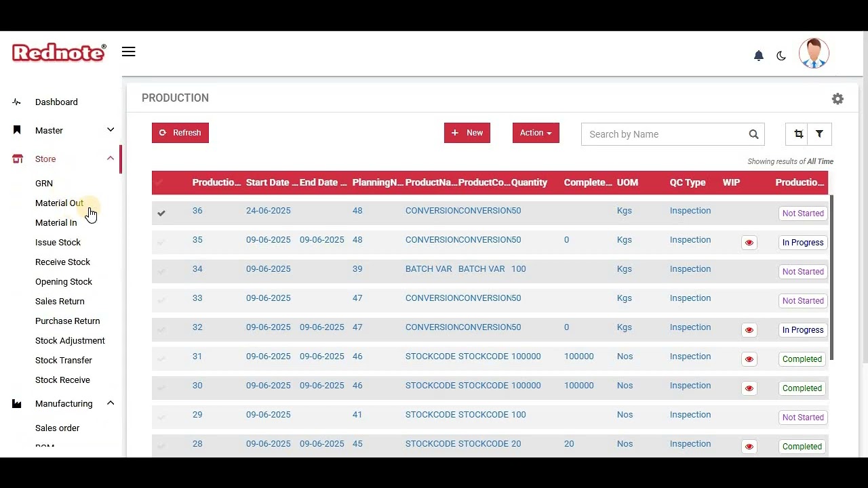Click BATCH VAR product name in row 34
Image resolution: width=868 pixels, height=488 pixels.
pos(429,269)
